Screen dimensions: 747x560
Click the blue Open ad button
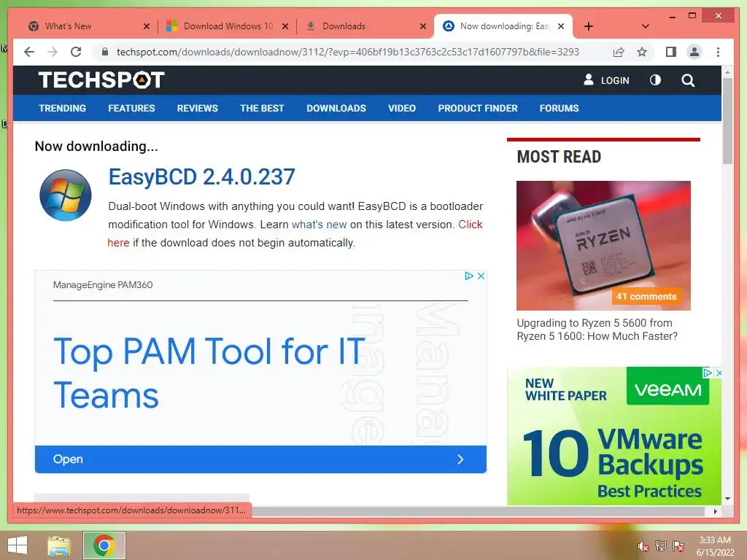tap(260, 459)
